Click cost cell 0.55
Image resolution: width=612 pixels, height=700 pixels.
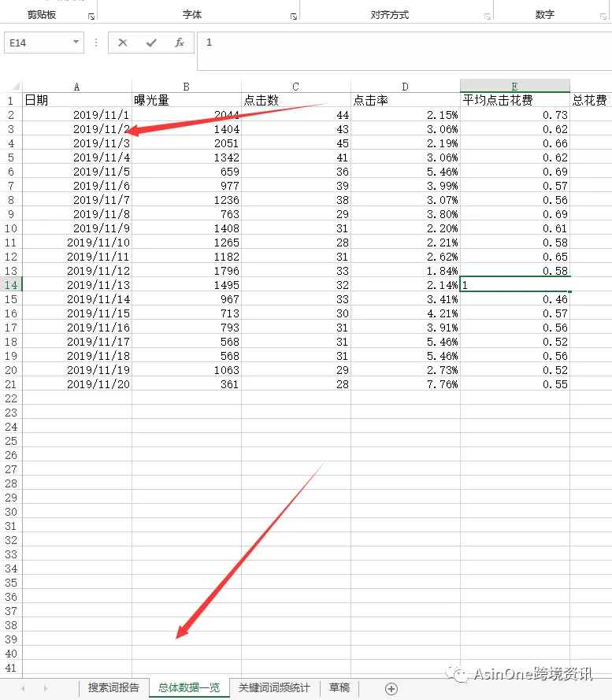point(514,384)
